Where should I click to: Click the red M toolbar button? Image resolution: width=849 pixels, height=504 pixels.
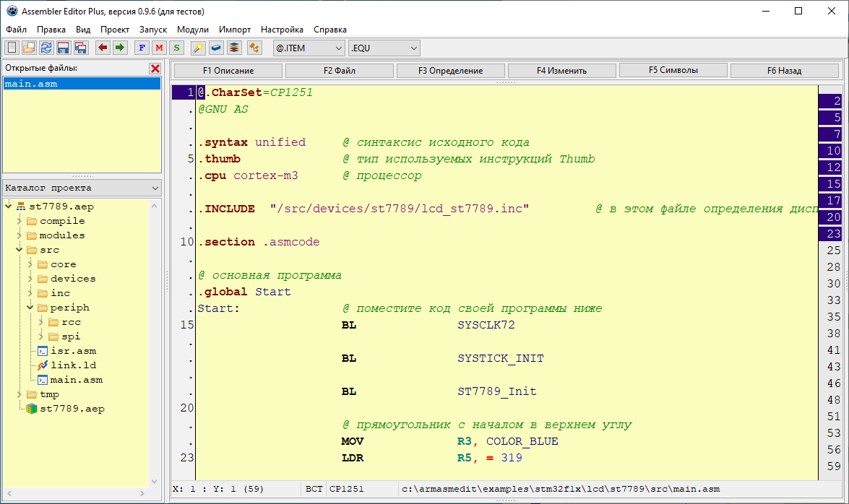point(159,48)
